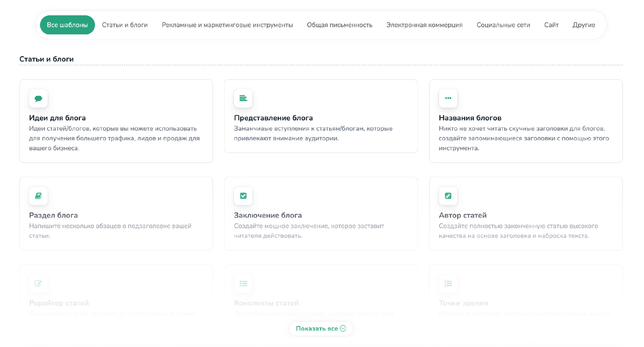
Task: Click the checkmark icon for Заключение блога
Action: click(243, 196)
